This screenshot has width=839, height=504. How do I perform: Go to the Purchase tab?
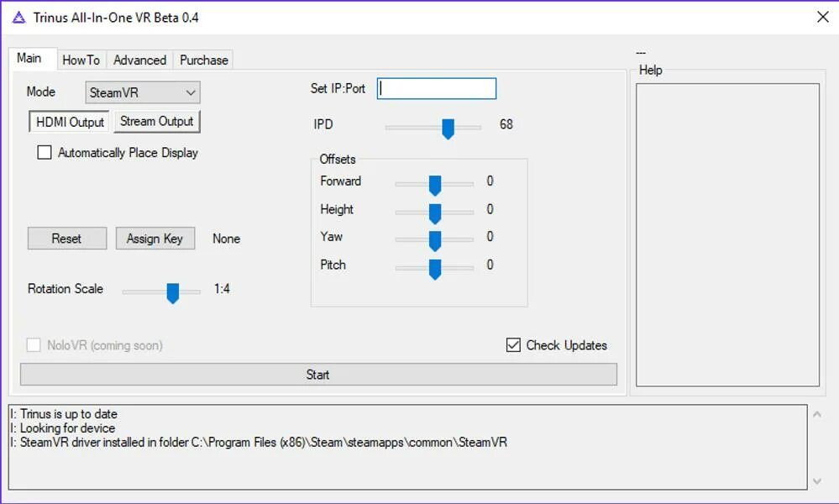tap(204, 60)
